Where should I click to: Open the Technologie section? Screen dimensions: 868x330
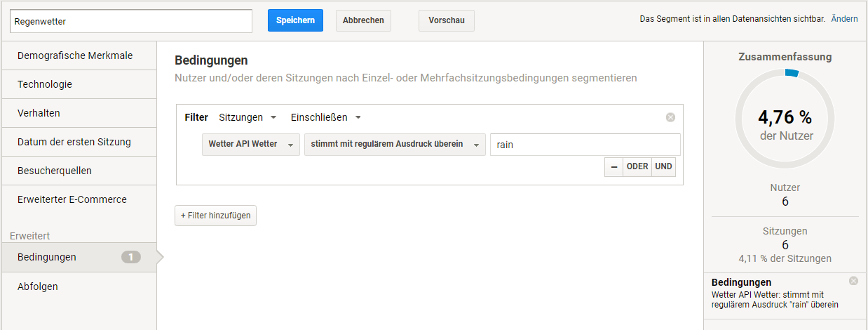45,84
